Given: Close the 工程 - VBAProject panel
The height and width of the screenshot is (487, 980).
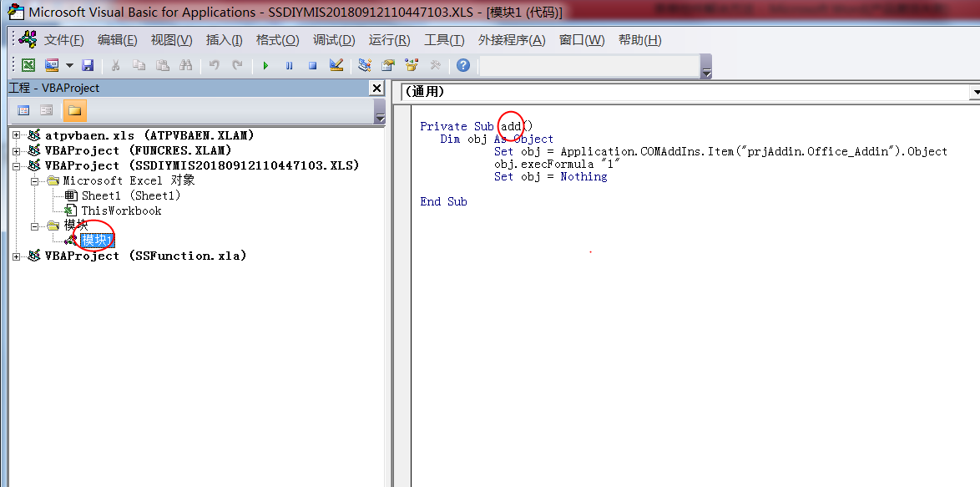Looking at the screenshot, I should pos(376,89).
